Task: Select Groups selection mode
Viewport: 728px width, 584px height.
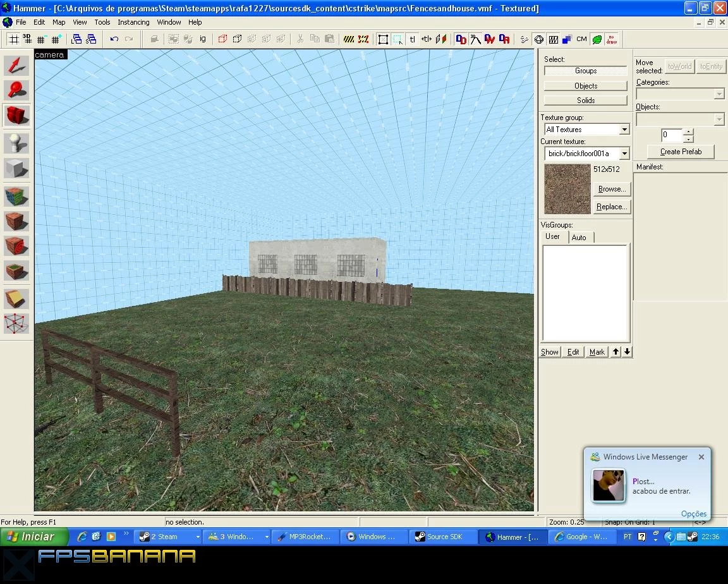Action: coord(585,71)
